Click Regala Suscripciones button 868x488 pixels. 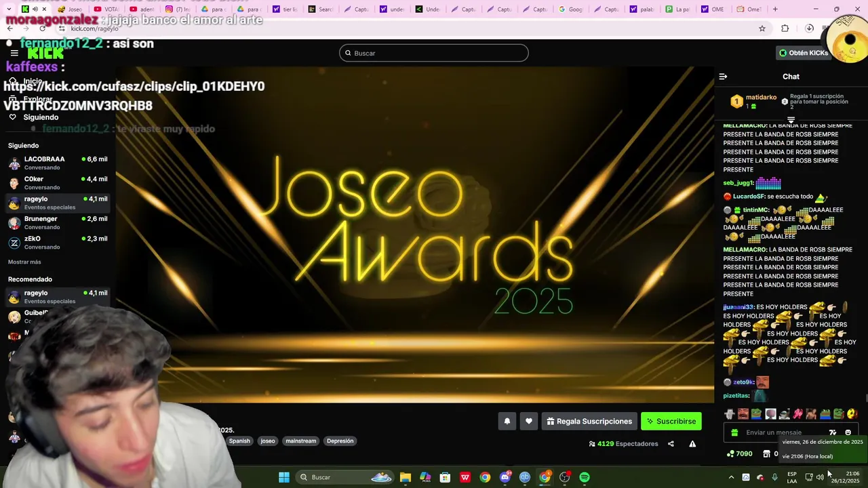[589, 422]
